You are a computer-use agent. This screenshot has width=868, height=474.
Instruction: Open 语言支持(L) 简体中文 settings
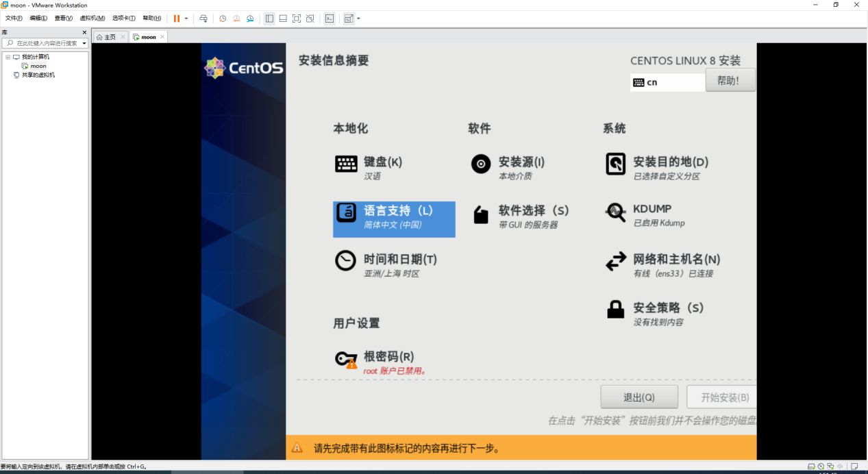pos(394,219)
